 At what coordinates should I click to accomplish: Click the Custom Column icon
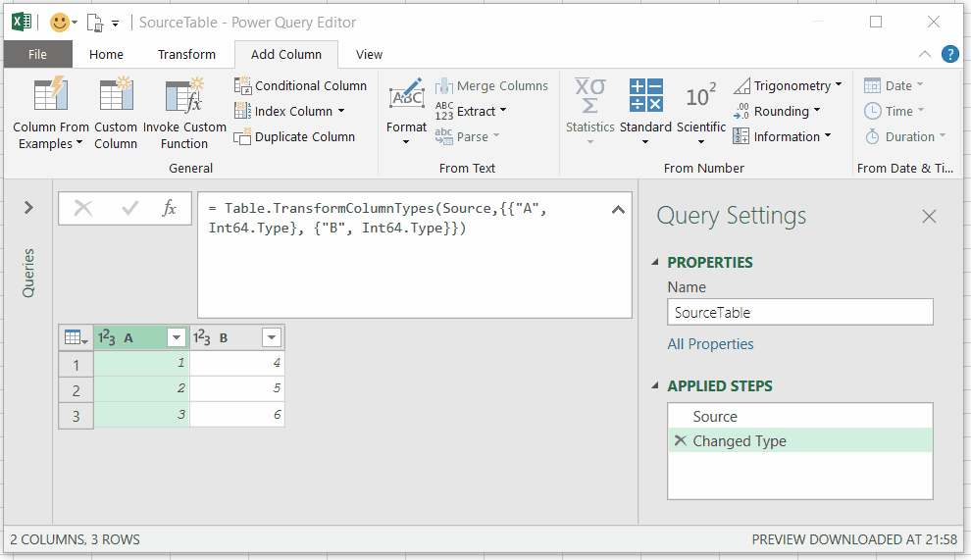point(116,95)
